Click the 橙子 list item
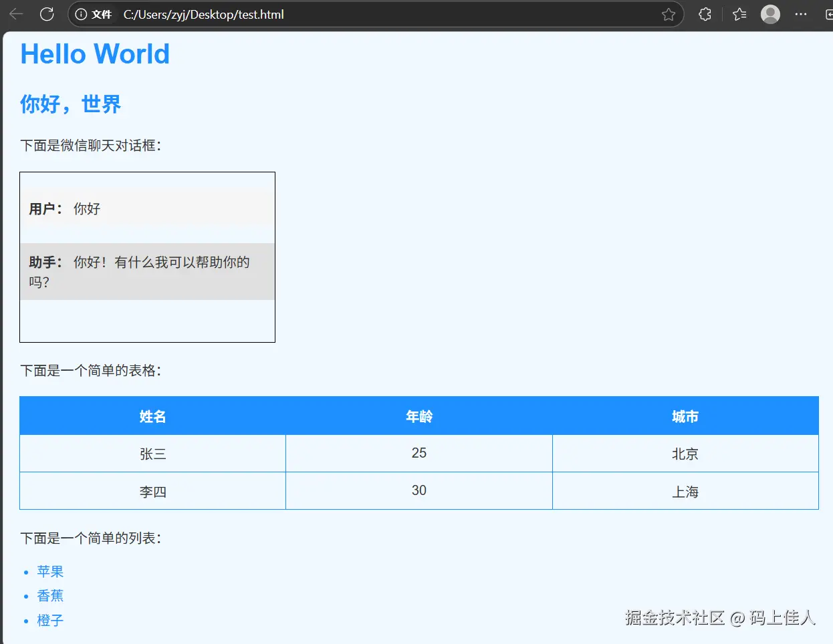The image size is (833, 644). 50,621
